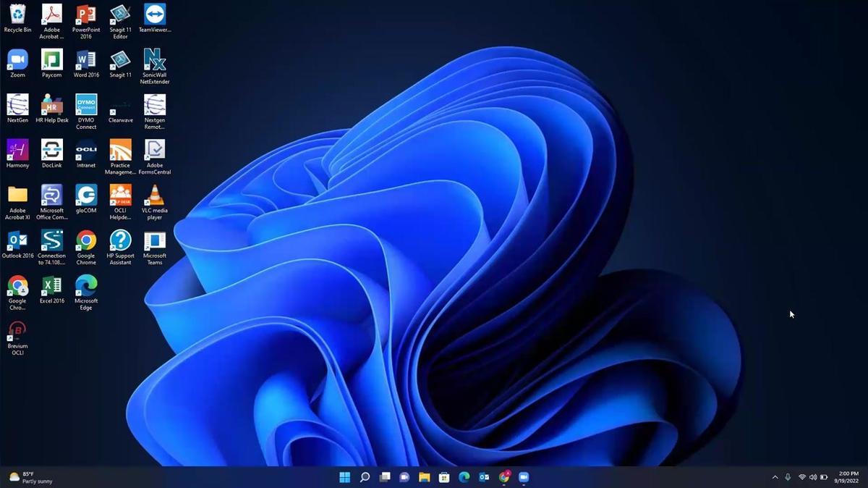
Task: Open Task View from the taskbar
Action: [x=385, y=477]
